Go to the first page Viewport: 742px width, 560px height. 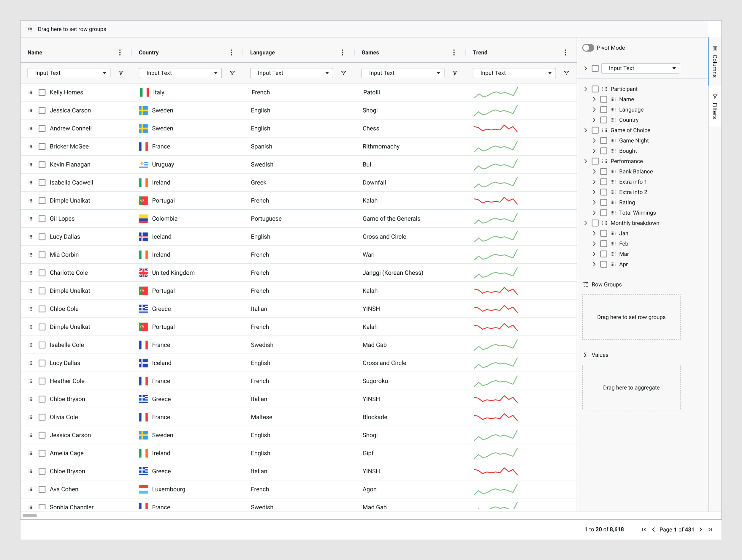pos(644,529)
